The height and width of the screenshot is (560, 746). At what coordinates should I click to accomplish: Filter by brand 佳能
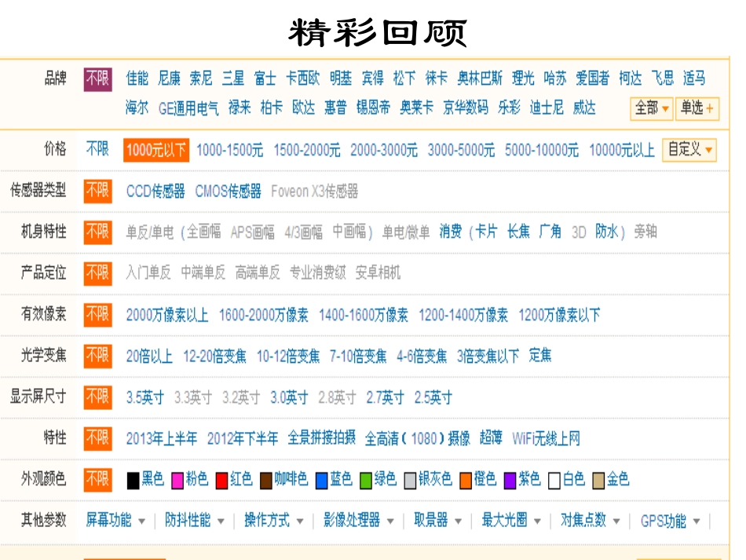click(137, 78)
